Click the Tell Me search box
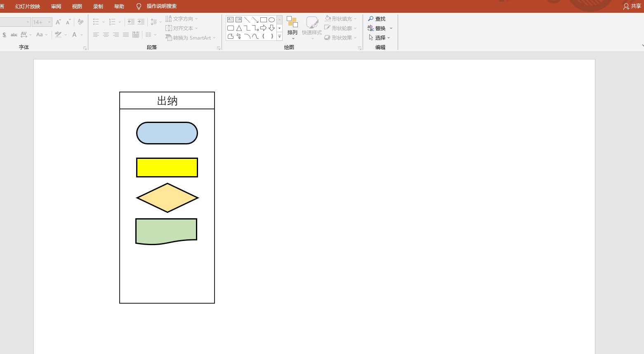Viewport: 644px width, 354px height. [157, 6]
